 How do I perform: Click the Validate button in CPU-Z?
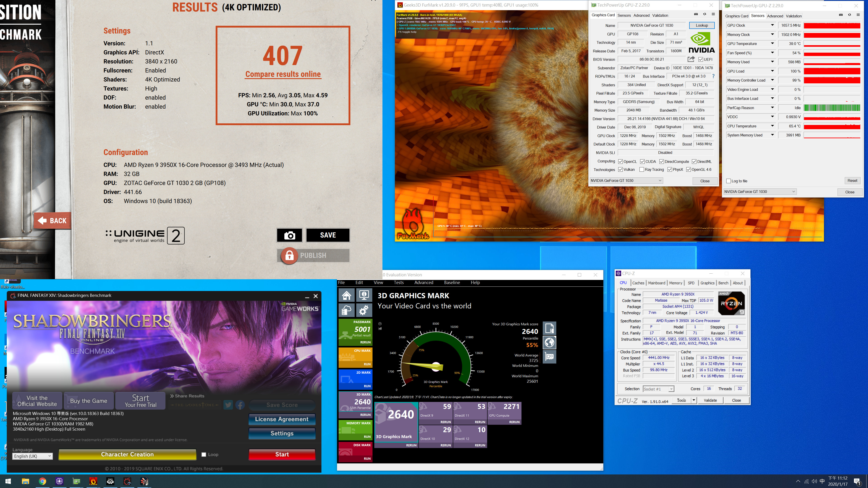coord(710,400)
